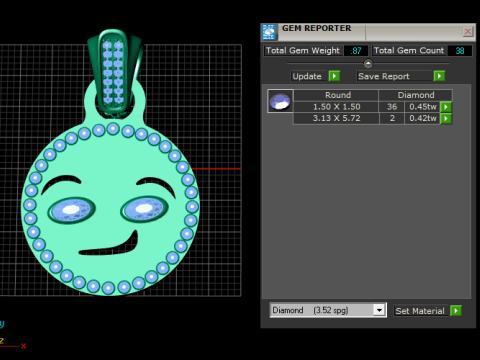
Task: Click the Total Gem Weight label
Action: (x=303, y=51)
